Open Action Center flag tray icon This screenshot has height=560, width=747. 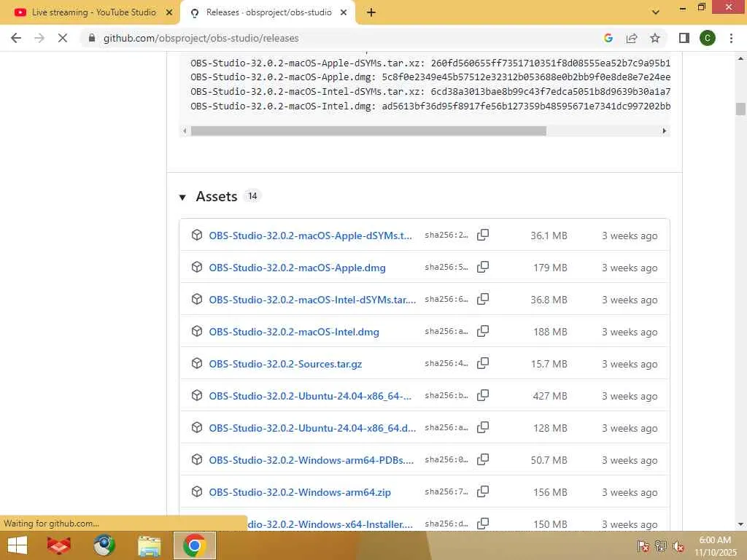pyautogui.click(x=643, y=546)
